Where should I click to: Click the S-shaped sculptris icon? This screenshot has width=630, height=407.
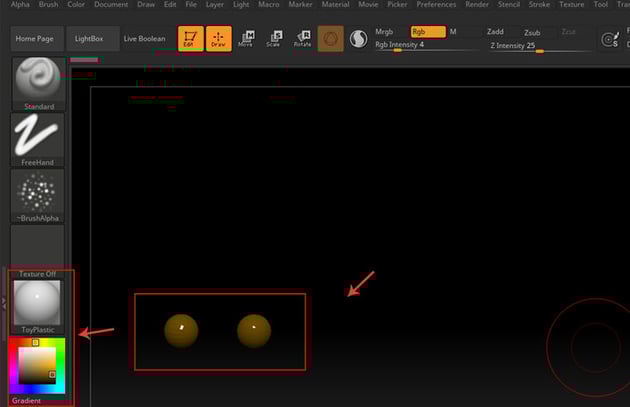click(x=358, y=39)
